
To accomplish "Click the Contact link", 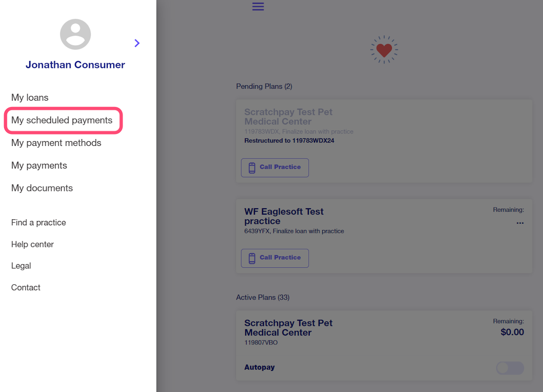I will point(26,288).
